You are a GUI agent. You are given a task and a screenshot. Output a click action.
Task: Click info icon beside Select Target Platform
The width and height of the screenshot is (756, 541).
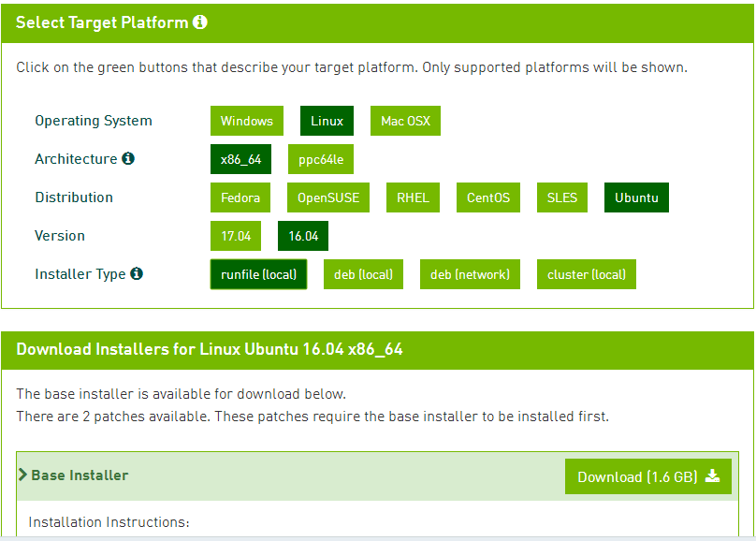[199, 22]
